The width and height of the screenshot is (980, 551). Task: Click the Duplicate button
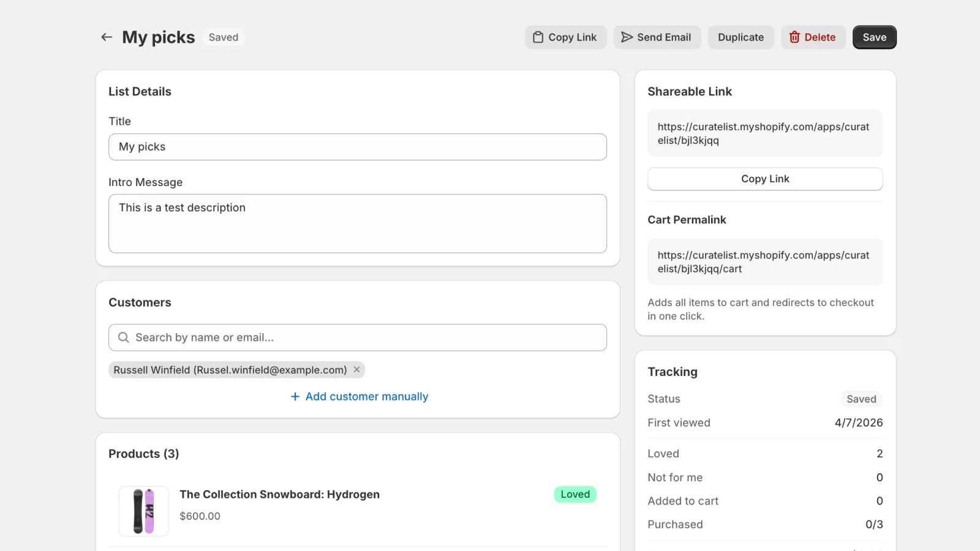[741, 37]
